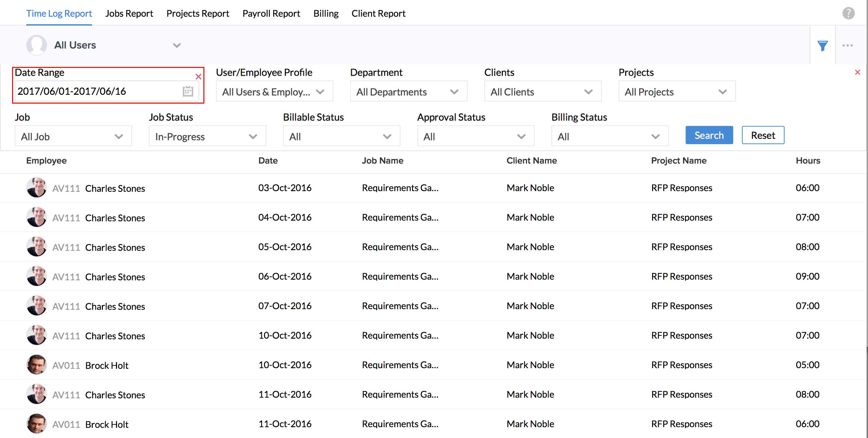The height and width of the screenshot is (438, 868).
Task: Switch to the Payroll Report tab
Action: coord(271,13)
